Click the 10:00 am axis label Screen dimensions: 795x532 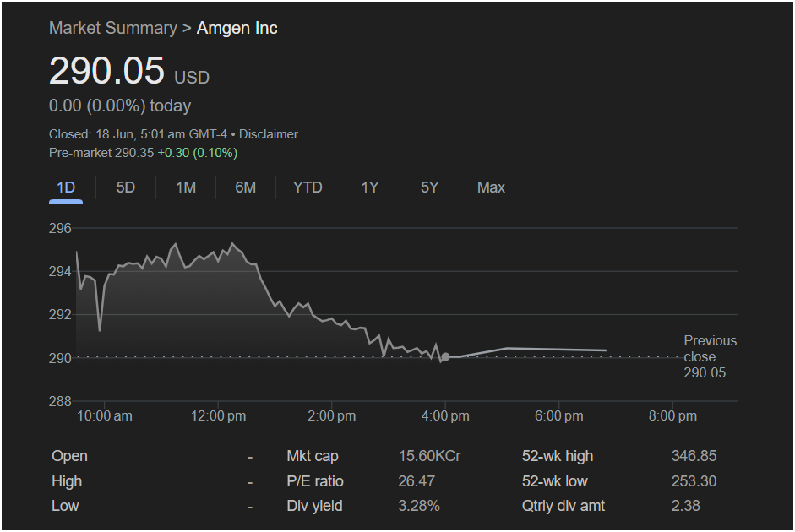point(105,416)
